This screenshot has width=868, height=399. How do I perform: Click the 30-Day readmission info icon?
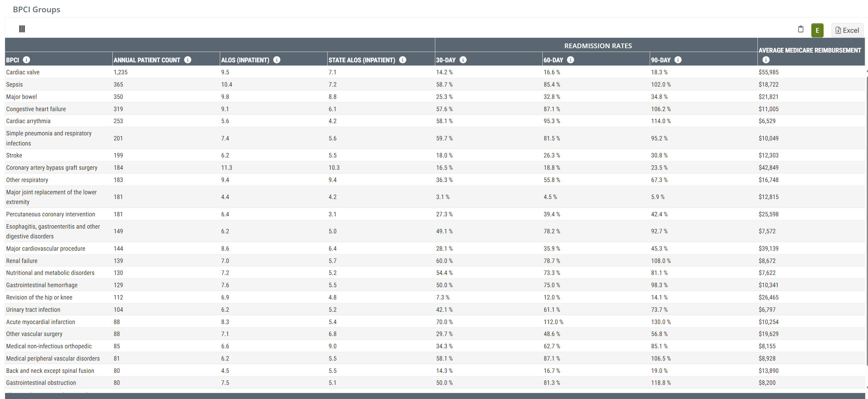click(x=463, y=60)
